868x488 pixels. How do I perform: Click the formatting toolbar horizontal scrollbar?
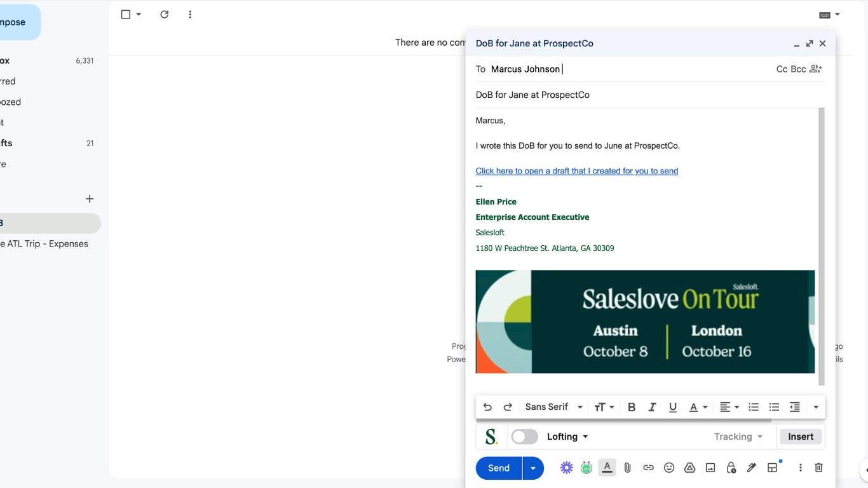[x=623, y=420]
